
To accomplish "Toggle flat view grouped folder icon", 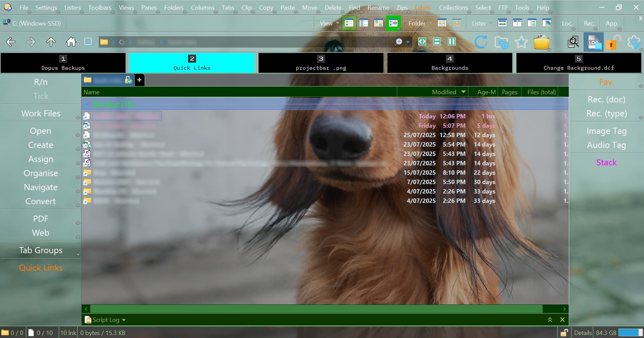I will pos(442,23).
